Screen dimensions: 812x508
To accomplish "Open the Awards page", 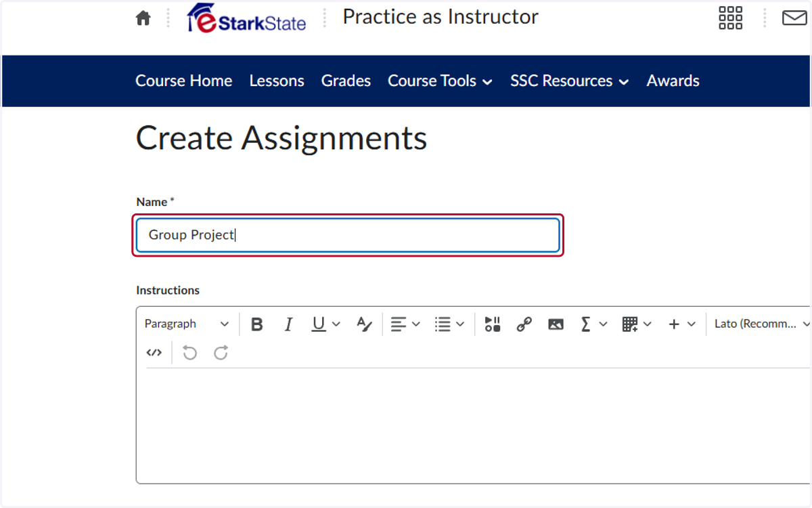I will coord(673,81).
